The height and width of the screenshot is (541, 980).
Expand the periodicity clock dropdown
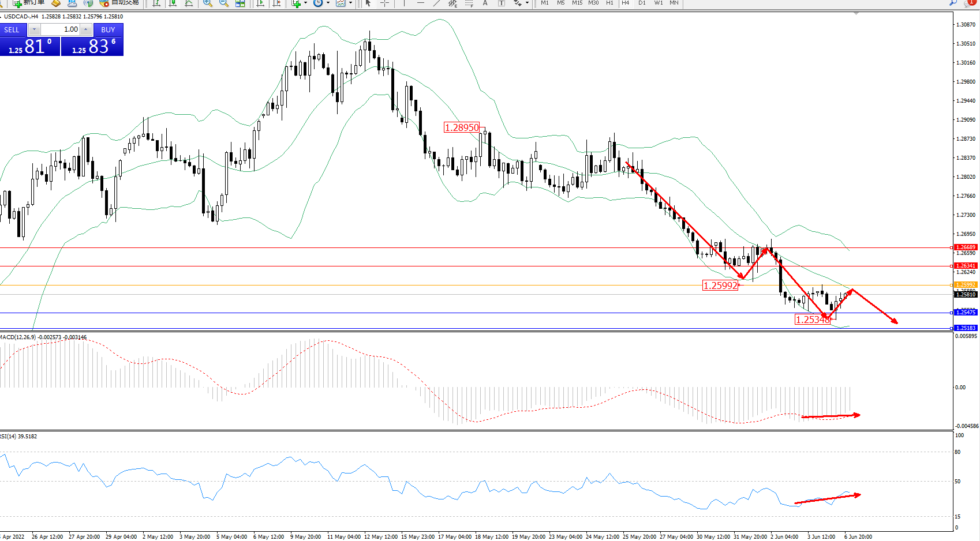[x=328, y=3]
